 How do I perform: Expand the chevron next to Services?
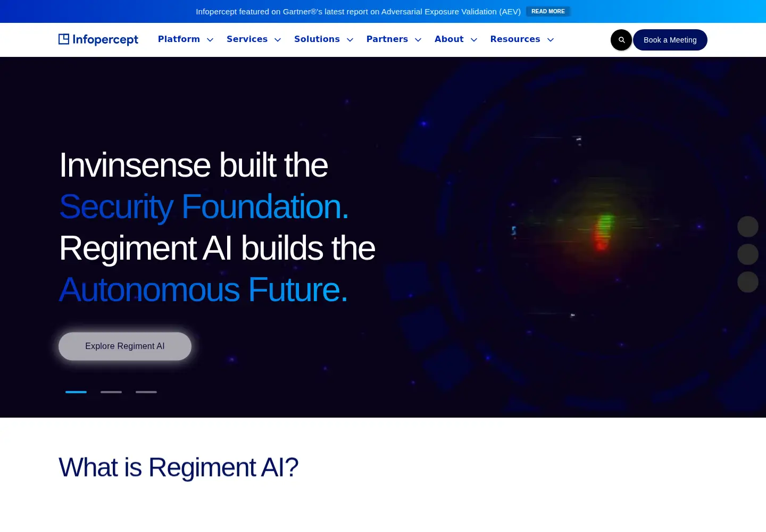pyautogui.click(x=278, y=40)
